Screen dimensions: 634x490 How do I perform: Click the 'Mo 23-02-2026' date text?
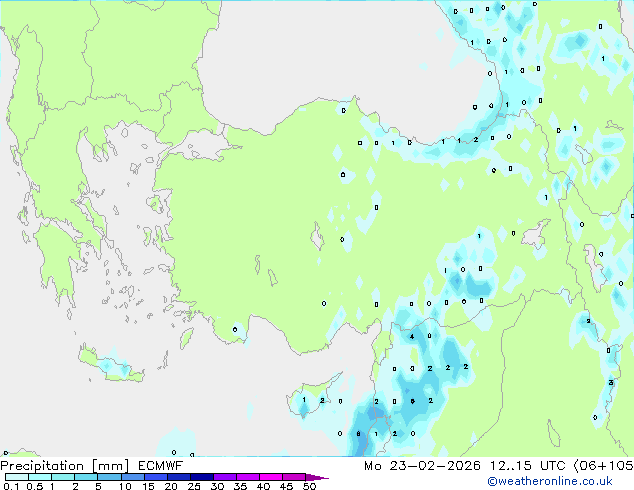click(x=423, y=466)
